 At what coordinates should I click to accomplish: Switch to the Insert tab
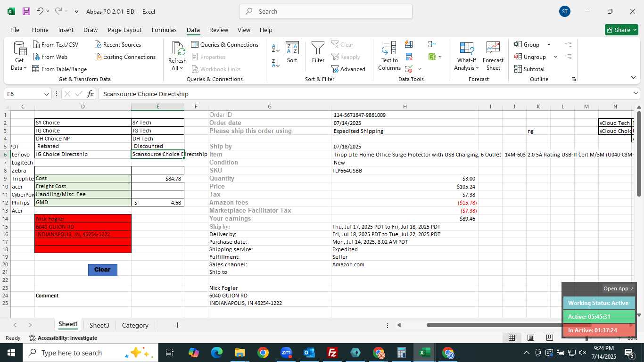[x=66, y=30]
